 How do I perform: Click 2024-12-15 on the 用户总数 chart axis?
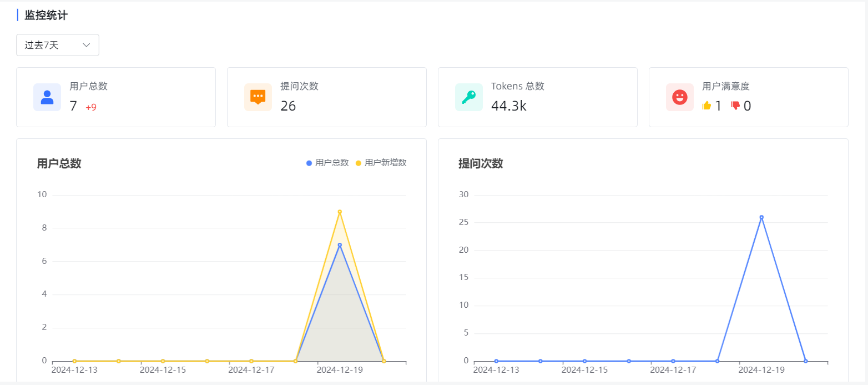coord(163,369)
